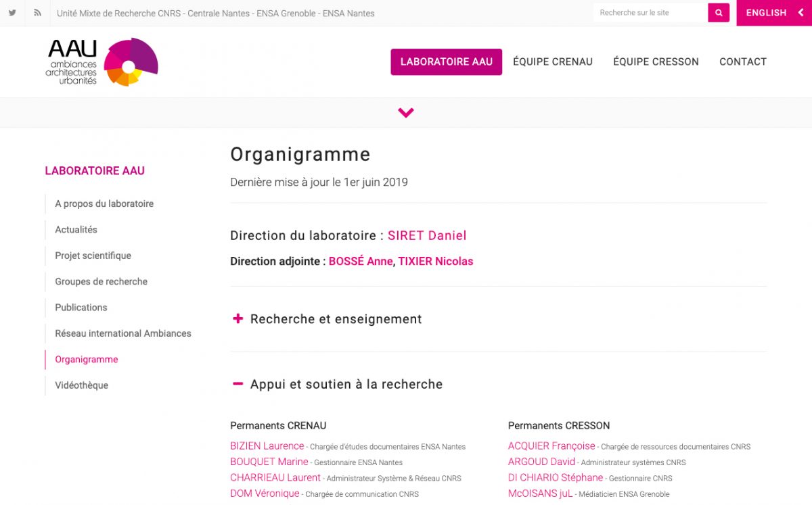The height and width of the screenshot is (505, 812).
Task: Select Projet scientifique in the sidebar
Action: coord(93,256)
